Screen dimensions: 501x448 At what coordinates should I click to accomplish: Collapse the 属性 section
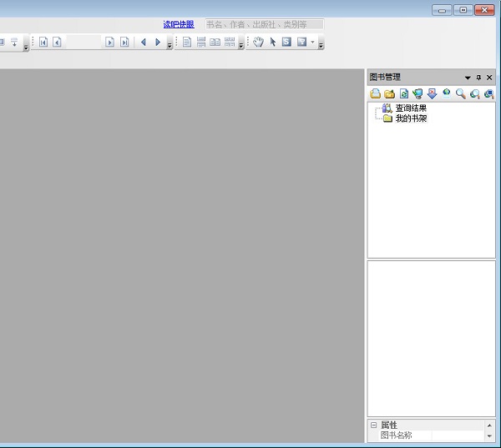[373, 425]
